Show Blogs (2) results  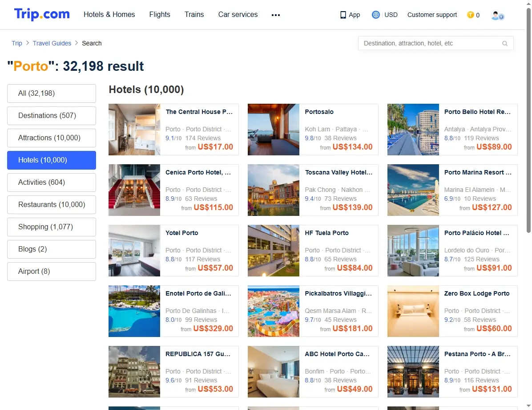click(x=52, y=249)
